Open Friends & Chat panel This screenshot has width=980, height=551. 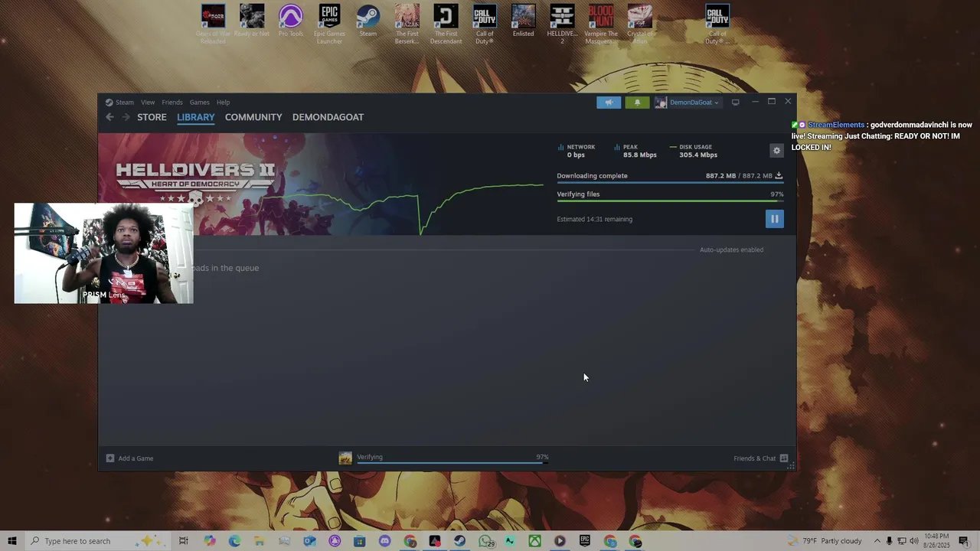pos(760,458)
